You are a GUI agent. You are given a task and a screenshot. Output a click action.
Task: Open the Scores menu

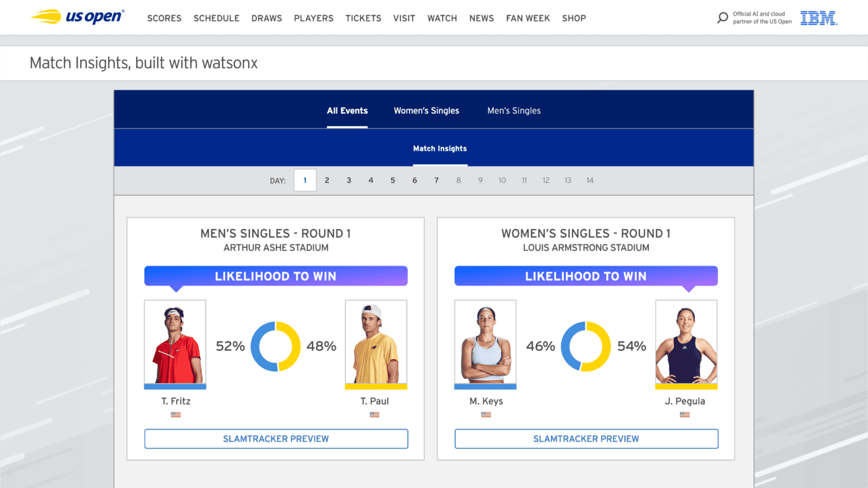(x=164, y=19)
